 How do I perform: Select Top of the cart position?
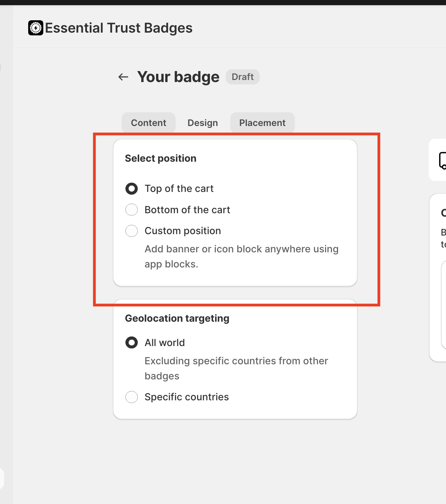[x=132, y=189]
